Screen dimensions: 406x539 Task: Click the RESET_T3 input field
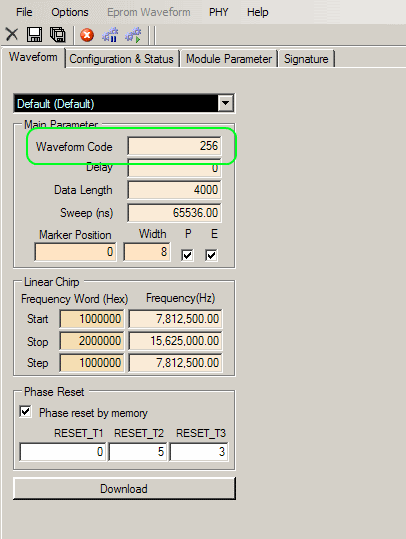199,452
